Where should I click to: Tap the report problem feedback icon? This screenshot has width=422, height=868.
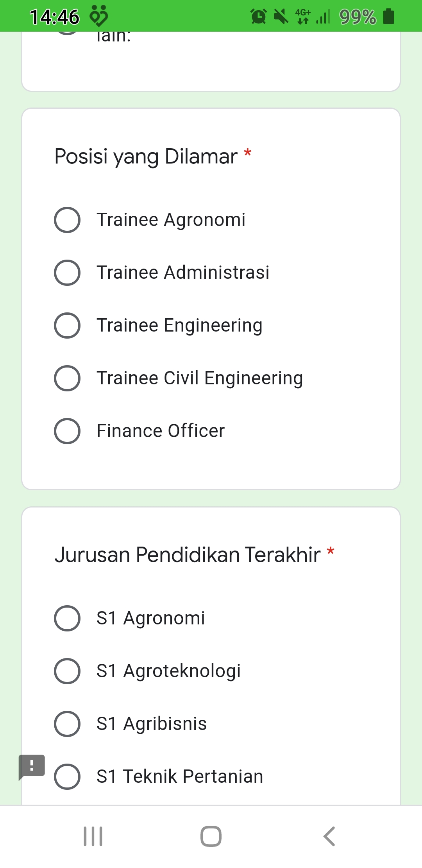point(32,766)
